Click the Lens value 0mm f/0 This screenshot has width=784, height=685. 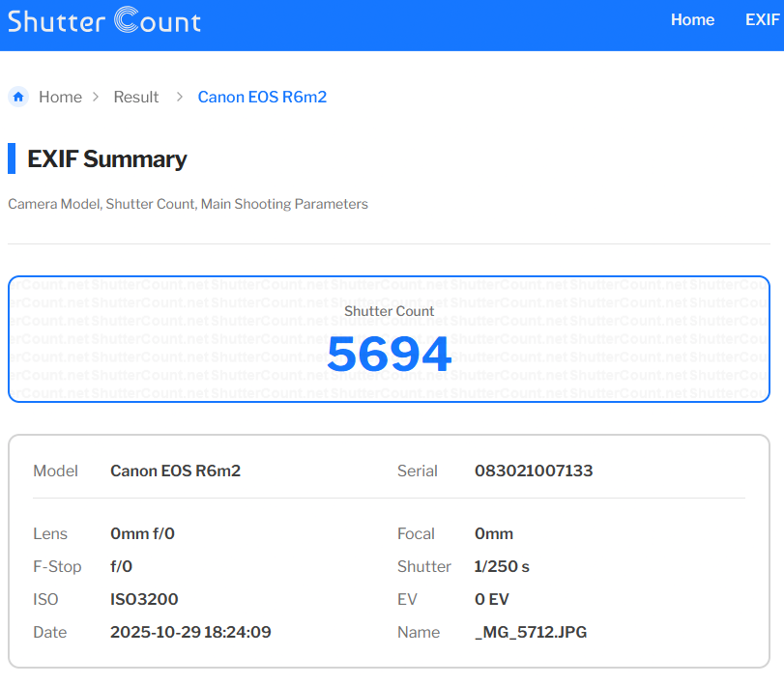coord(142,534)
